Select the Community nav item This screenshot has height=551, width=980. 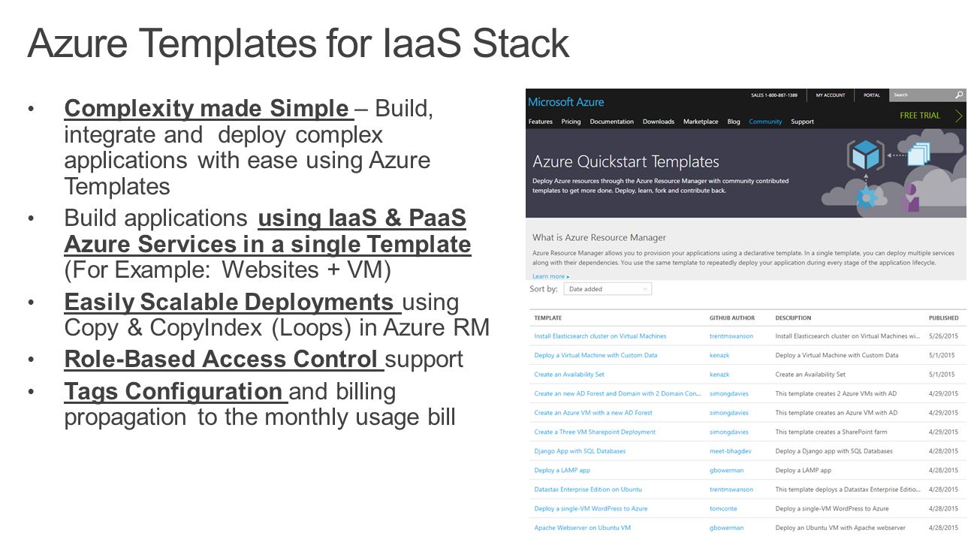[x=765, y=122]
